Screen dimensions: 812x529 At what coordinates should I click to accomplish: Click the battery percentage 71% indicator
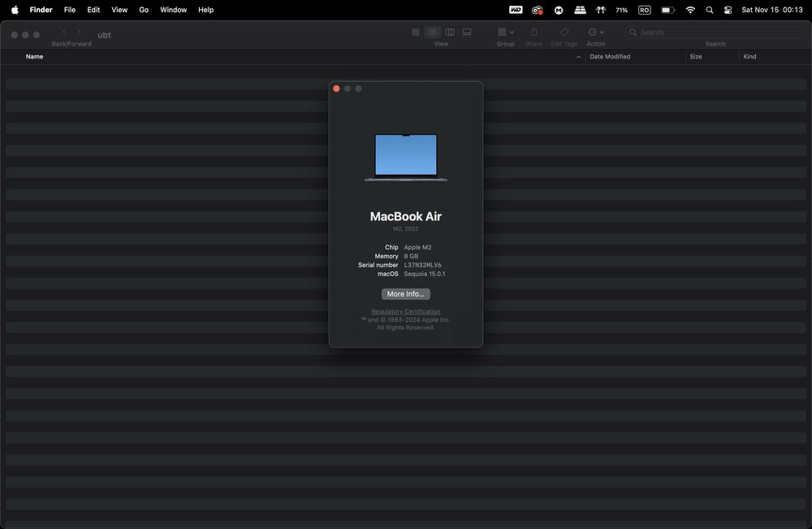pos(621,10)
